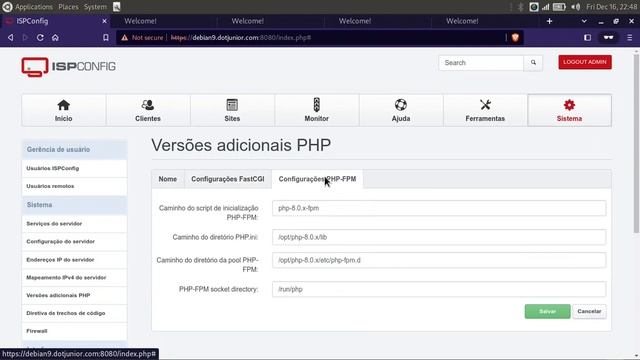Viewport: 640px width, 360px height.
Task: Click the PHP-FPM socket directory field
Action: pos(439,289)
